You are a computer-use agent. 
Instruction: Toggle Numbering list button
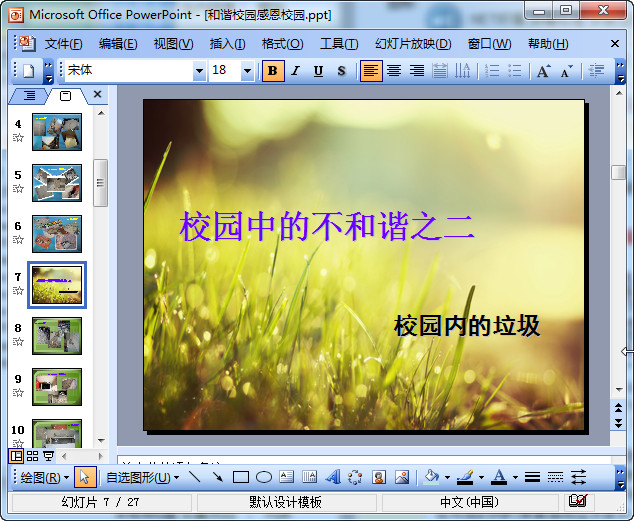click(x=492, y=71)
